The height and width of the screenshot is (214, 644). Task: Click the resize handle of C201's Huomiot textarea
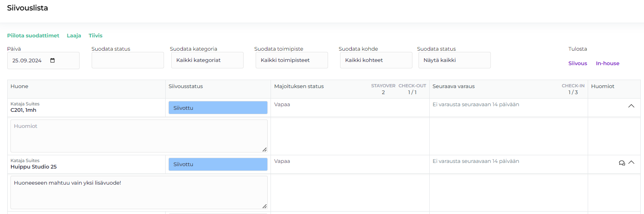[x=265, y=150]
